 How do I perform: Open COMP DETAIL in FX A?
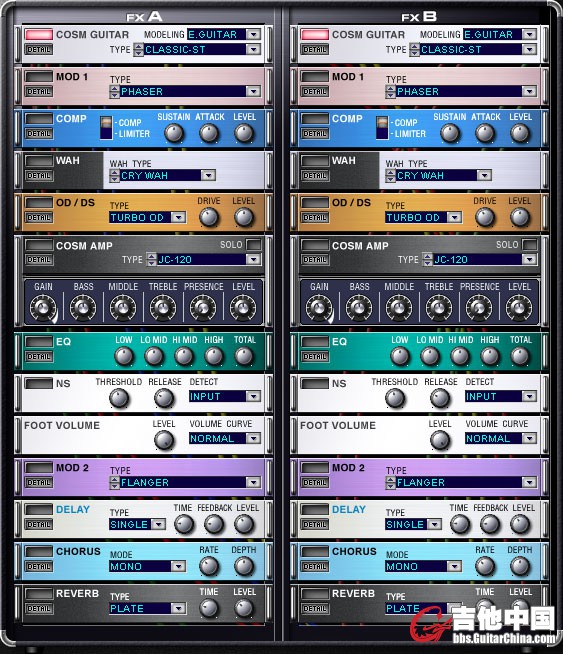click(x=39, y=133)
